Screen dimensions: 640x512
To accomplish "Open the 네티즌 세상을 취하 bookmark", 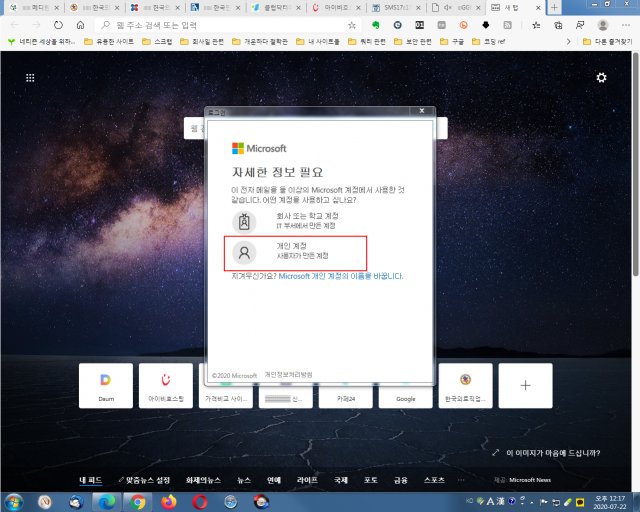I will coord(42,42).
